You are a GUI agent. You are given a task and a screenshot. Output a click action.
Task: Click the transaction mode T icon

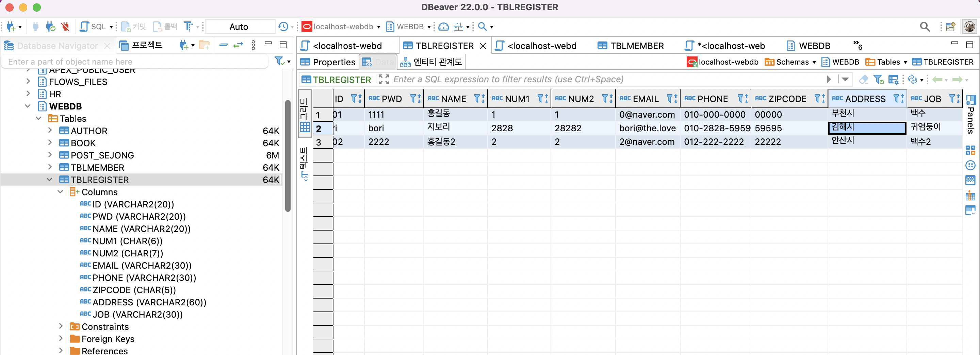tap(188, 27)
